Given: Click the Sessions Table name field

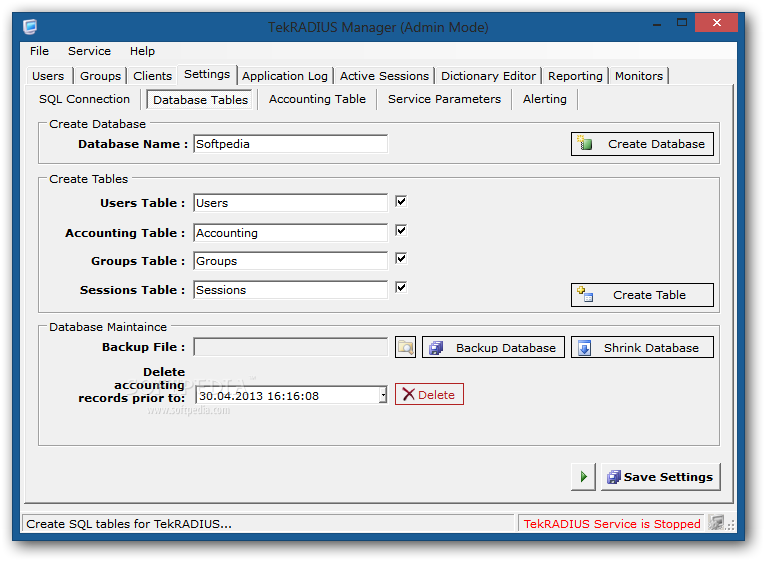Looking at the screenshot, I should tap(290, 290).
